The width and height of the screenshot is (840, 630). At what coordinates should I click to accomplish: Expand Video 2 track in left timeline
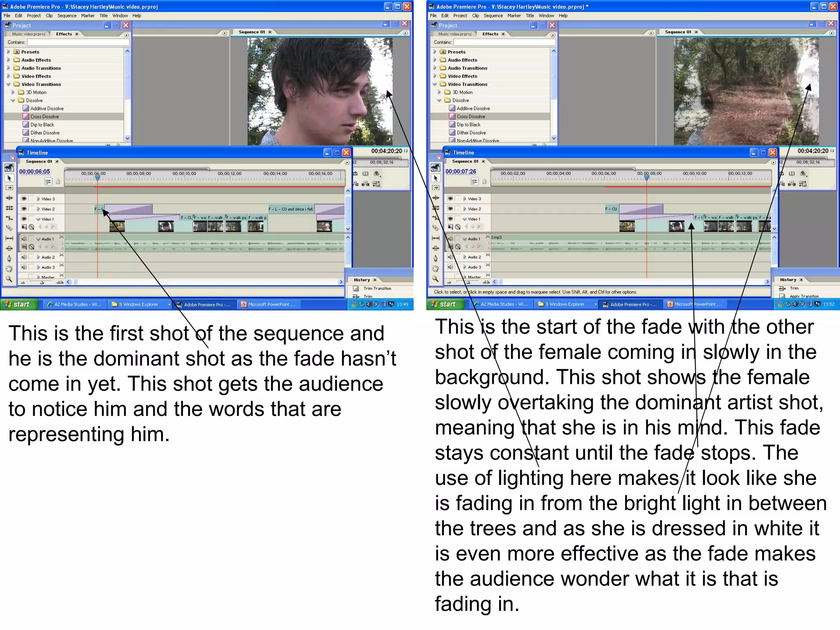(38, 209)
